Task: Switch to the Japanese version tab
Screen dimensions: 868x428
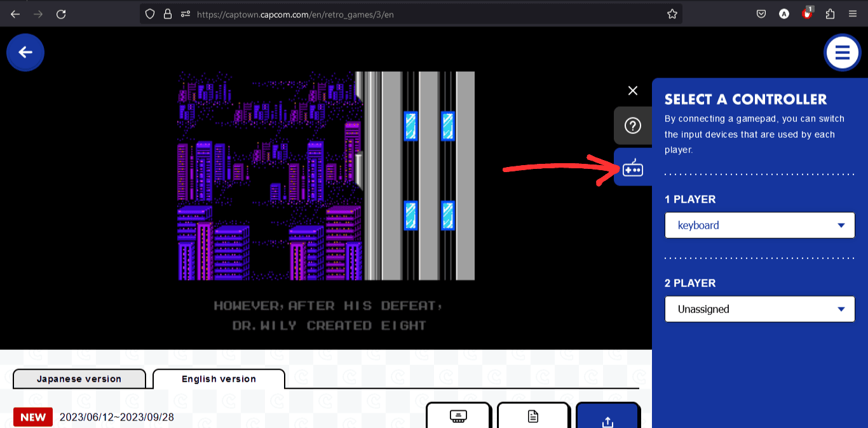Action: pos(79,379)
